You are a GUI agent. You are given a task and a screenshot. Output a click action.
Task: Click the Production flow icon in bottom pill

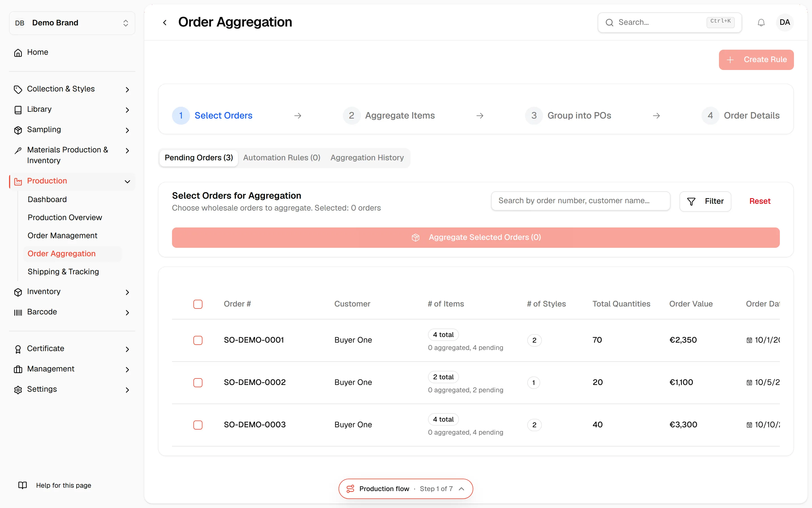[x=350, y=489]
